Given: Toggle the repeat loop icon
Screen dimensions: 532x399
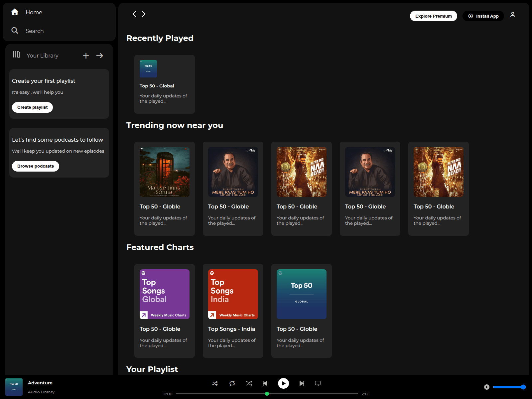Looking at the screenshot, I should click(x=232, y=383).
